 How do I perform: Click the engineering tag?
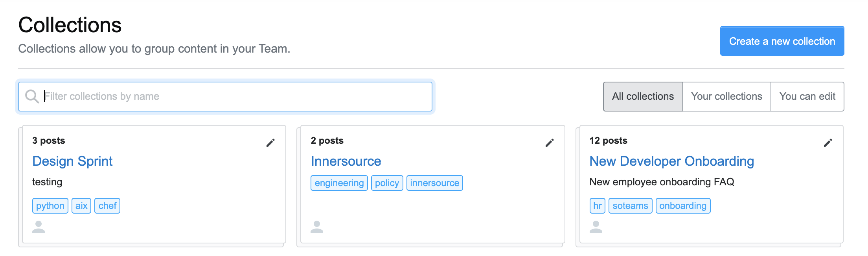click(339, 183)
